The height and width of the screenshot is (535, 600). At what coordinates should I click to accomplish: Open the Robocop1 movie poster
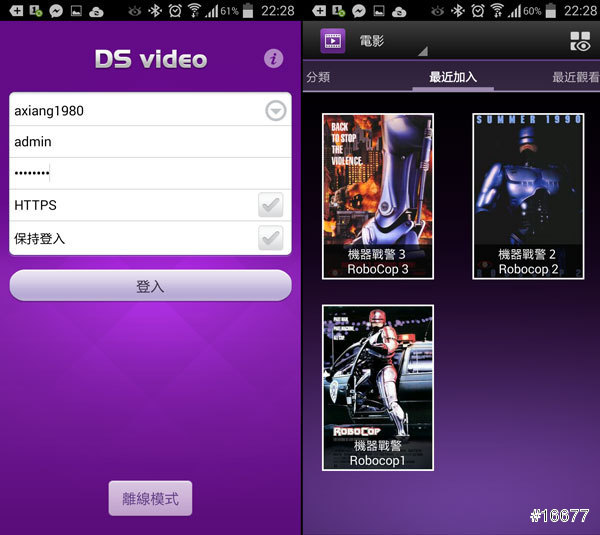coord(378,388)
